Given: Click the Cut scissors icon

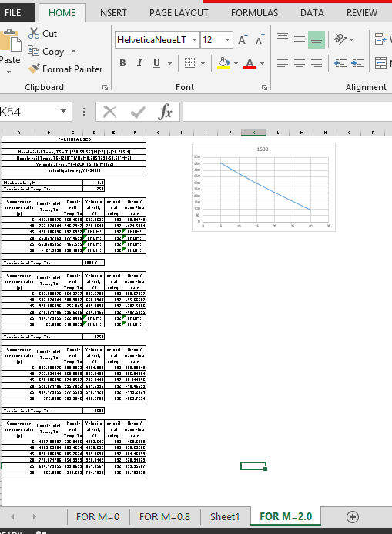Looking at the screenshot, I should point(34,33).
